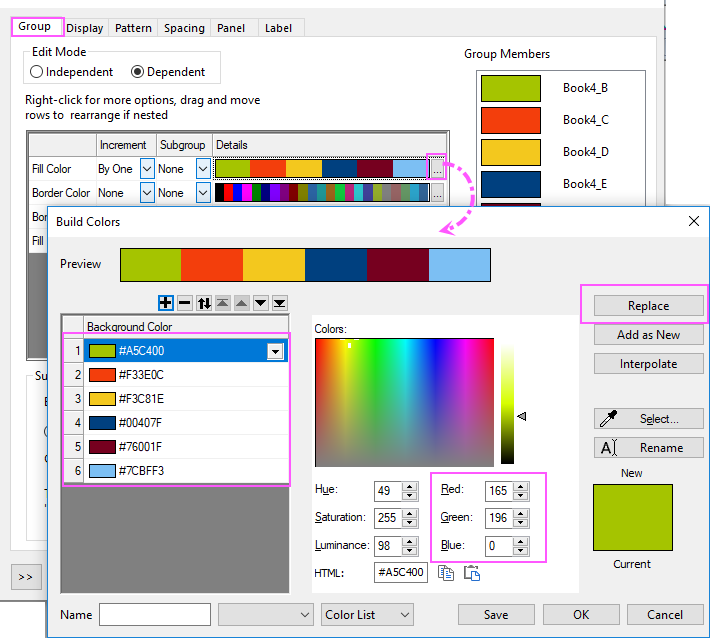Select the Independent edit mode

37,72
